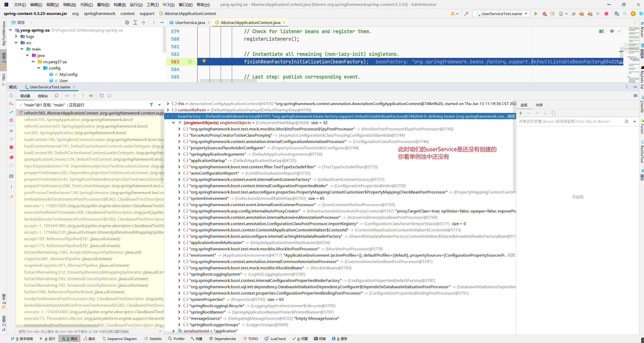Viewport: 644px width, 343px height.
Task: Stop debug session with red square in sidebar
Action: point(11,147)
